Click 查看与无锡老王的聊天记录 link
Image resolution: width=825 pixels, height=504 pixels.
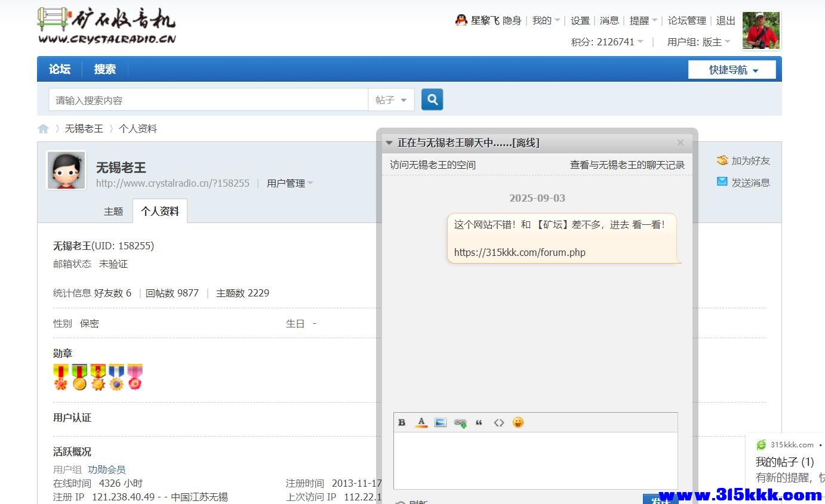click(x=627, y=165)
